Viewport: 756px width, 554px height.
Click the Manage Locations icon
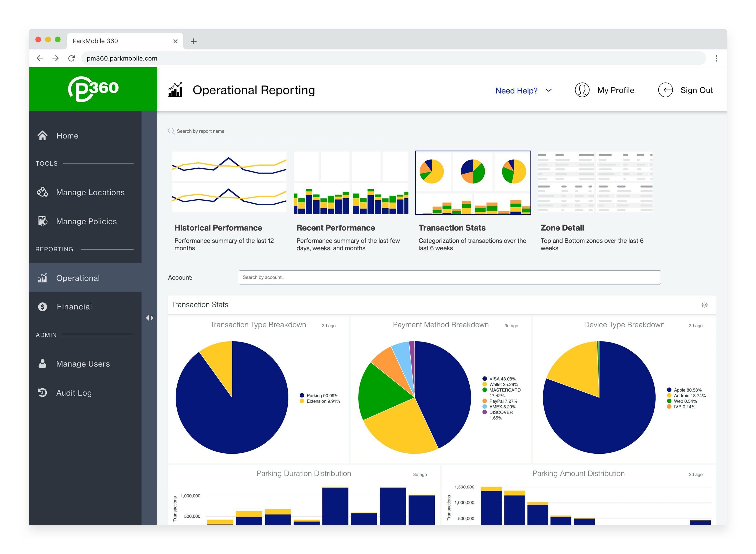coord(42,192)
